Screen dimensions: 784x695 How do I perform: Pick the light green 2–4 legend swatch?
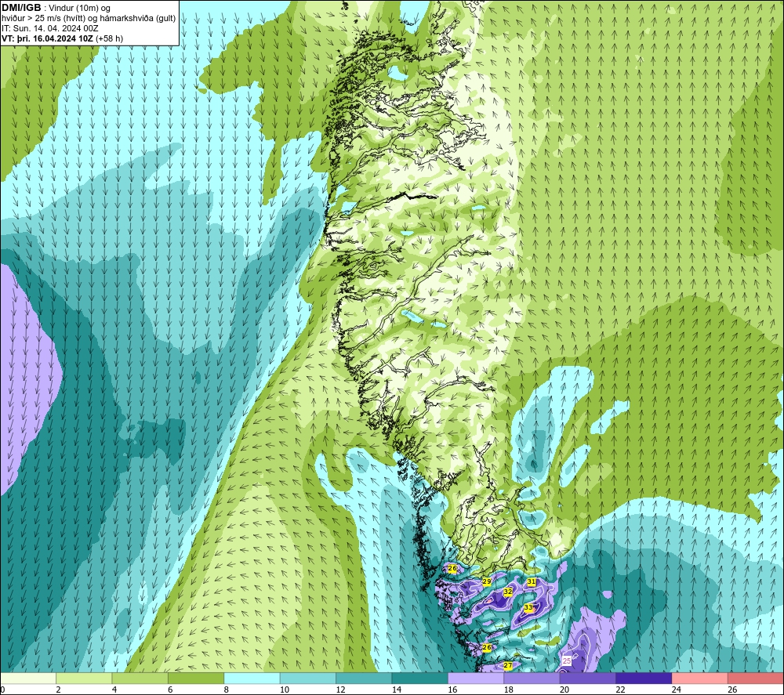84,678
